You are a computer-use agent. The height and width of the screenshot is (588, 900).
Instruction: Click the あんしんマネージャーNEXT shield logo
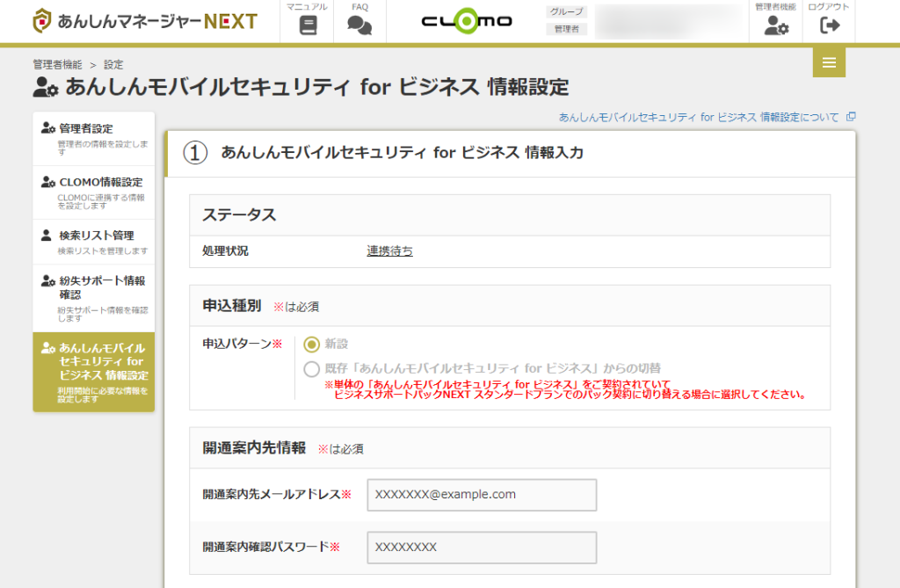tap(42, 21)
